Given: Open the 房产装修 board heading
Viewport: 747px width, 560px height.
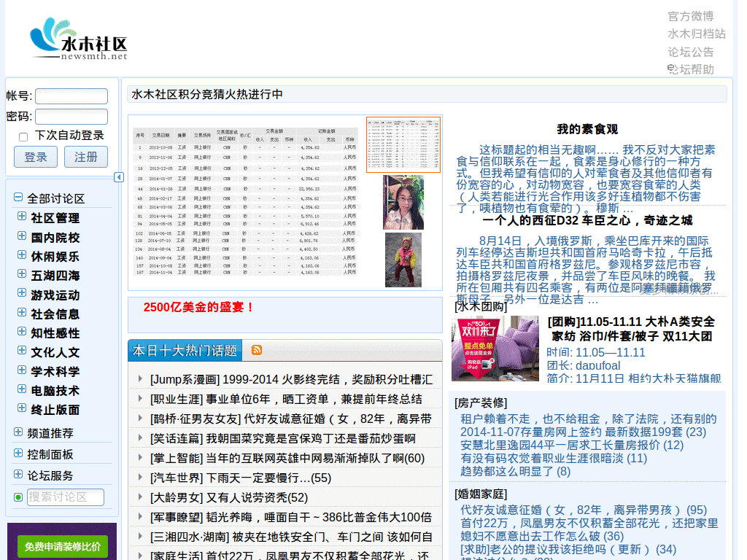Looking at the screenshot, I should pyautogui.click(x=481, y=402).
